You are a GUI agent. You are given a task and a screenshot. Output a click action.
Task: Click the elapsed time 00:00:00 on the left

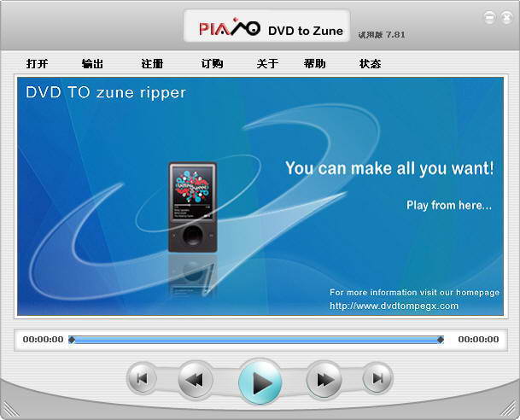(43, 340)
